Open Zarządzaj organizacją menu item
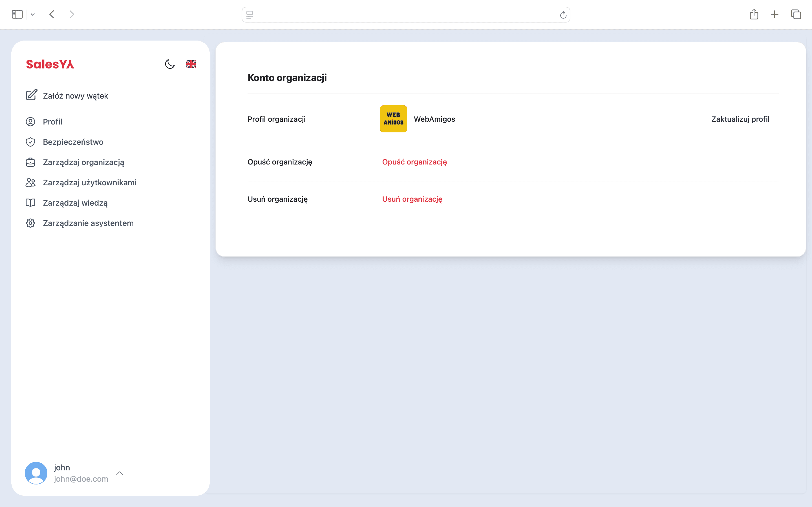 coord(83,162)
